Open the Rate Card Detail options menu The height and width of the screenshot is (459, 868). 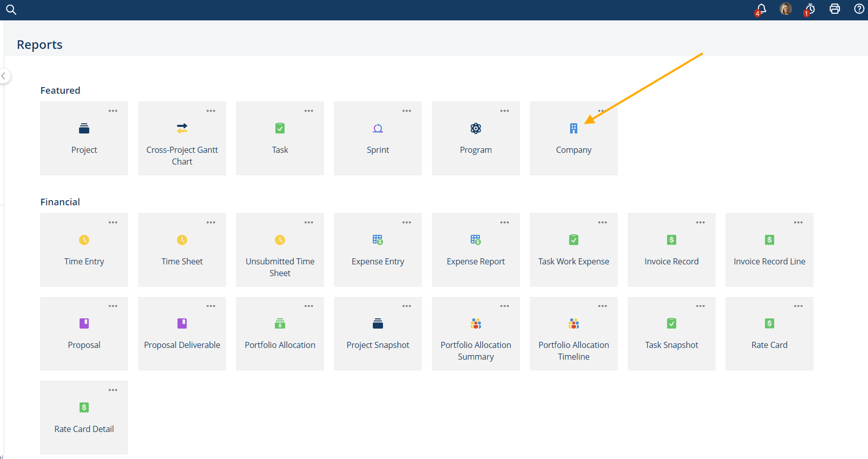click(113, 390)
